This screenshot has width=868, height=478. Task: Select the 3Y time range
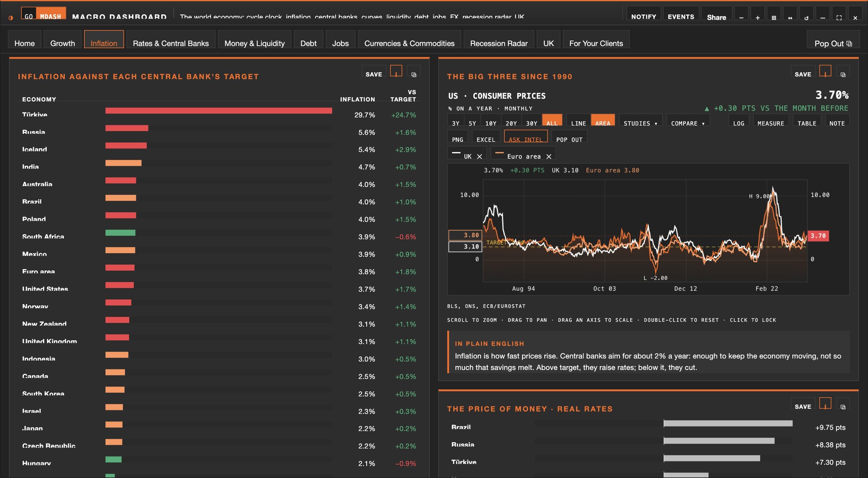455,120
